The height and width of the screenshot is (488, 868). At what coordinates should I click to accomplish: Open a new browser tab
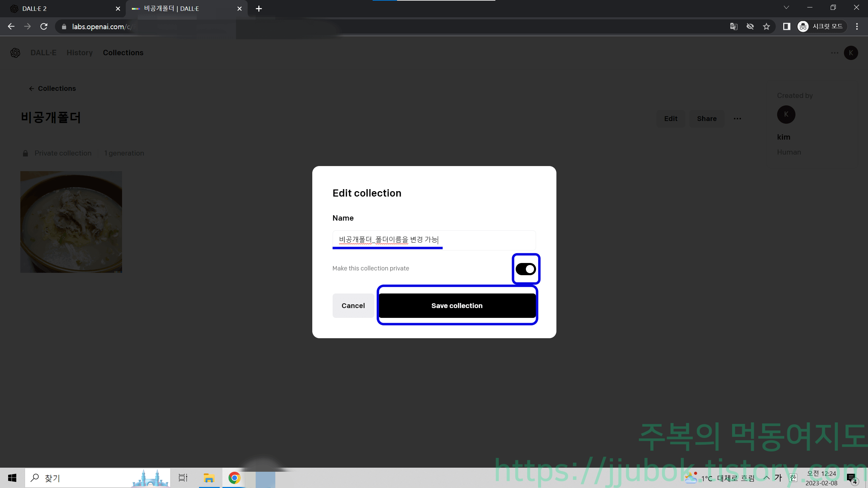259,9
